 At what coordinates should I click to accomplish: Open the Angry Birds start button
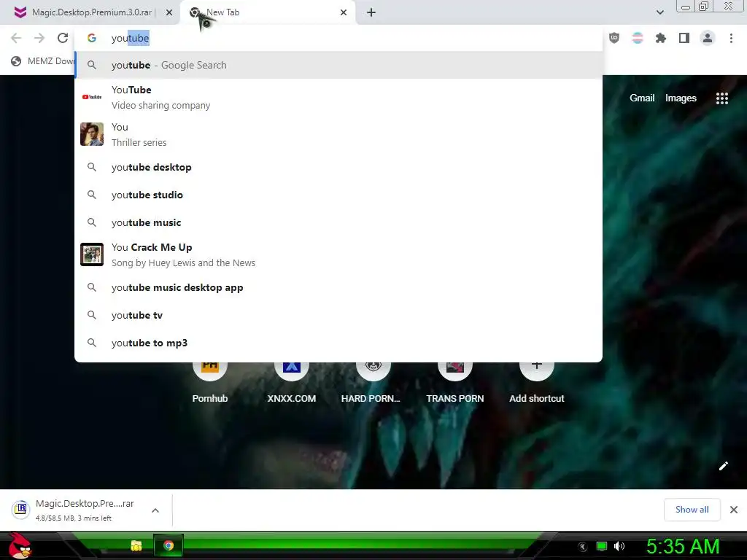tap(20, 545)
